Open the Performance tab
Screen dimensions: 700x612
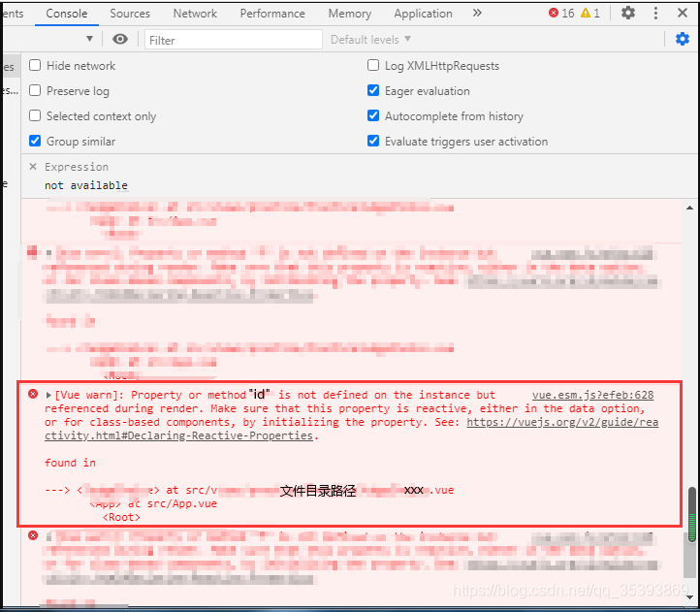tap(272, 14)
